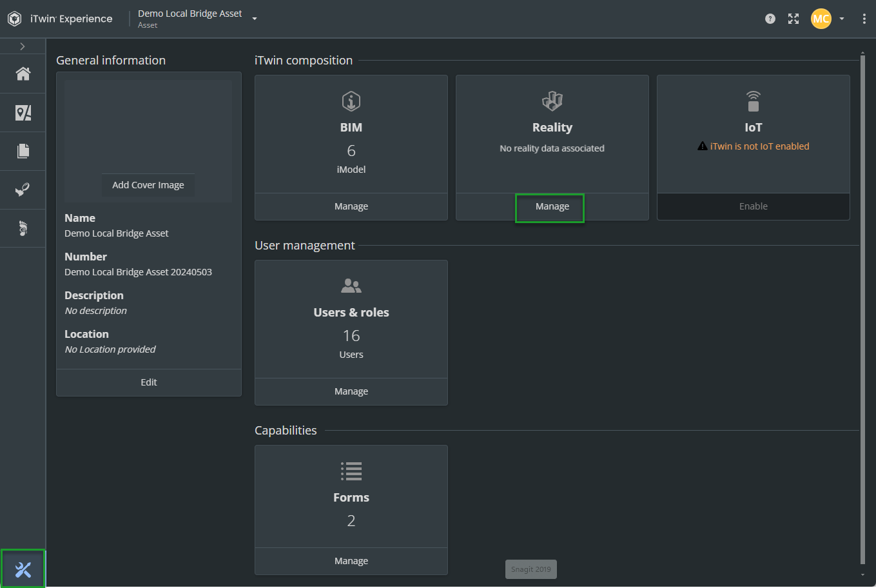Click the Users & roles people icon

pos(351,286)
